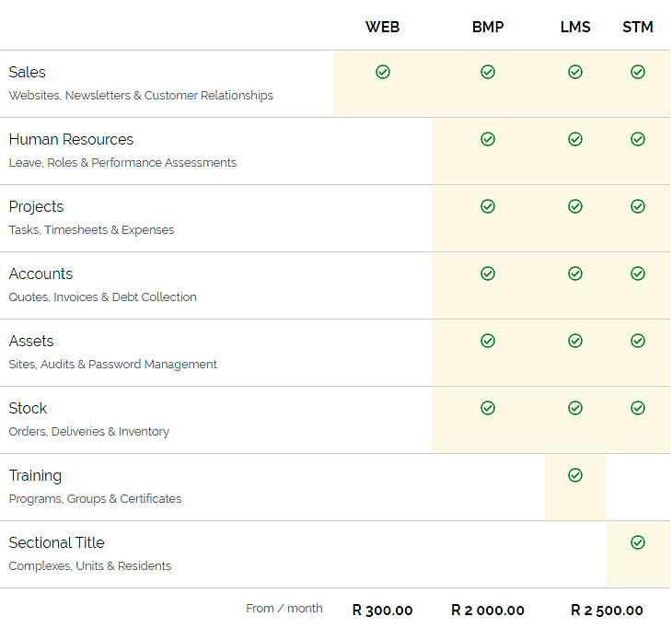Click the Human Resources checkmark under STM

point(638,139)
